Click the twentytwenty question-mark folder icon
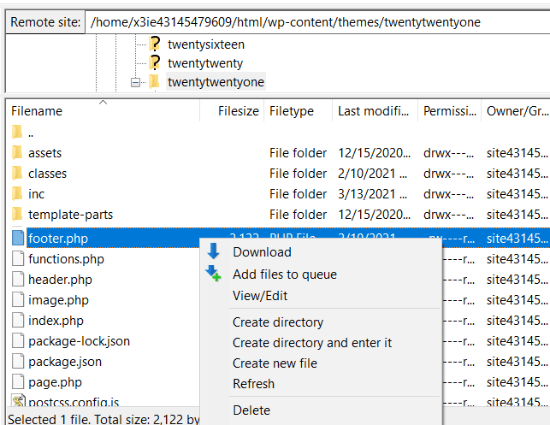Image resolution: width=550 pixels, height=425 pixels. point(154,63)
